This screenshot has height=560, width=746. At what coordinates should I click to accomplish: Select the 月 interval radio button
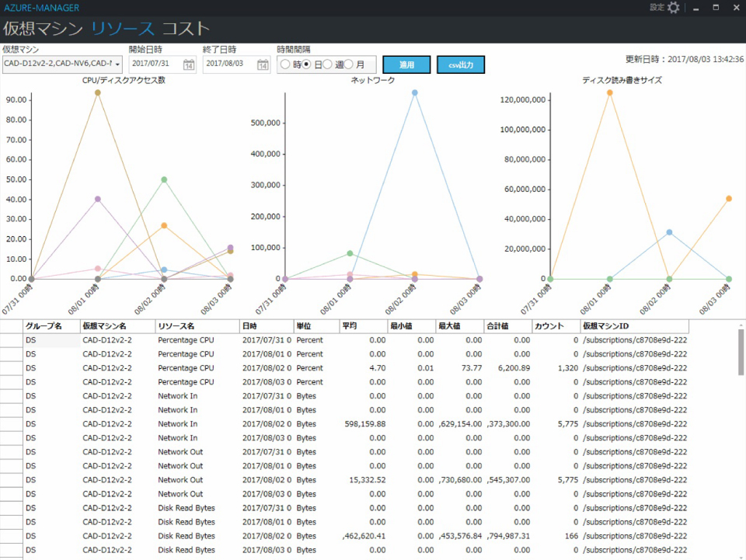349,64
